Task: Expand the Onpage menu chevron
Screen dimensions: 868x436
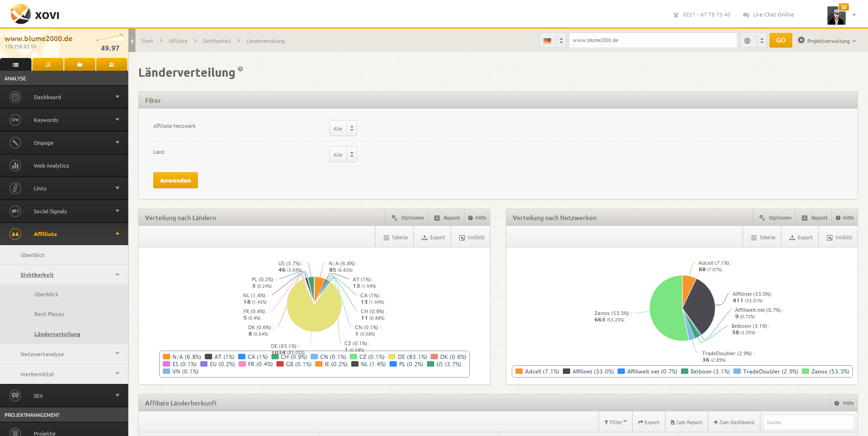Action: [117, 142]
